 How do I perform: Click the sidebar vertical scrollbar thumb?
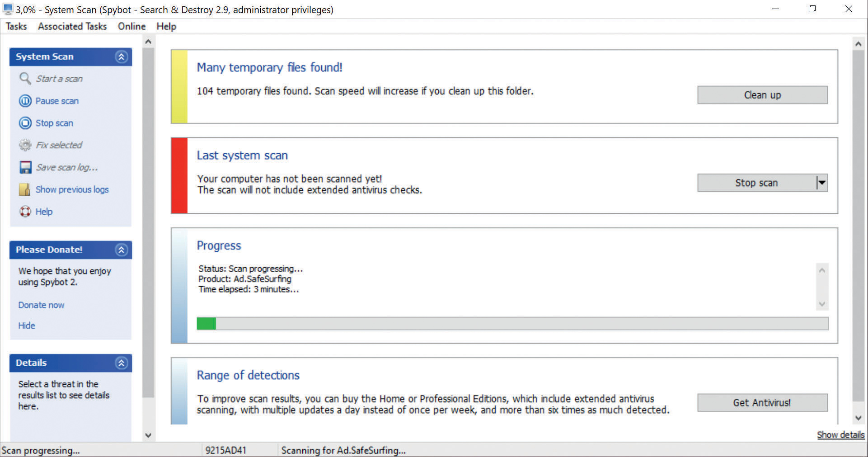point(148,222)
